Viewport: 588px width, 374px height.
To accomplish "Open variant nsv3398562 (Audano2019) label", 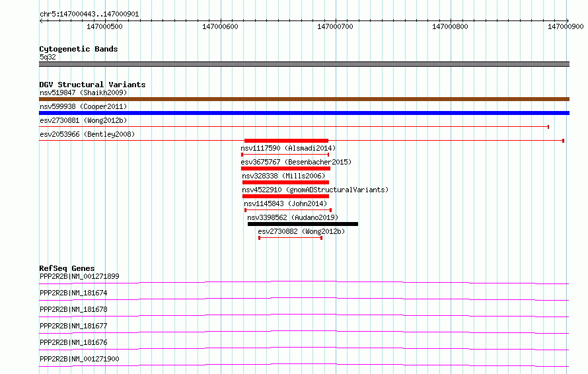I will (x=293, y=217).
